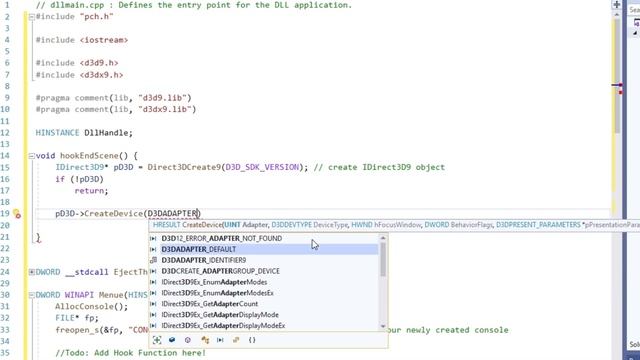
Task: Place cursor on hookEndScene function name
Action: [x=89, y=156]
